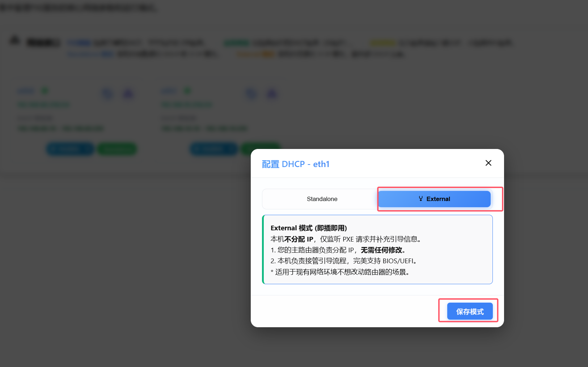This screenshot has height=367, width=588.
Task: Click the copy icon on the right interface card
Action: (251, 94)
